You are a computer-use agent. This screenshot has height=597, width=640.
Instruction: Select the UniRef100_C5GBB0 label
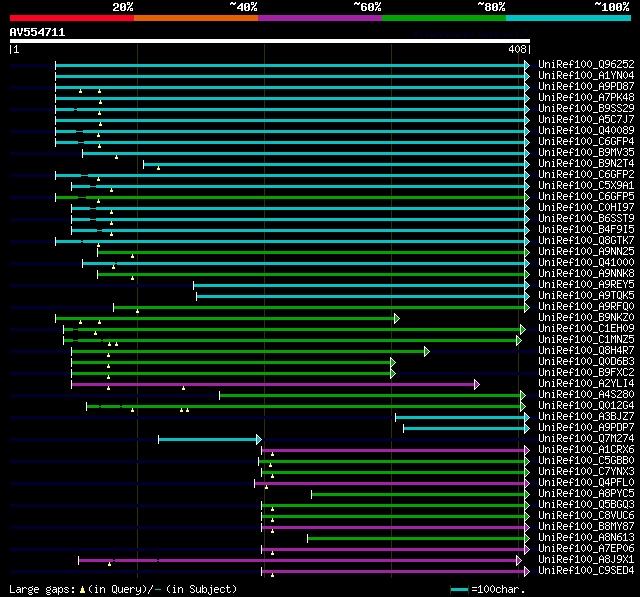[586, 461]
